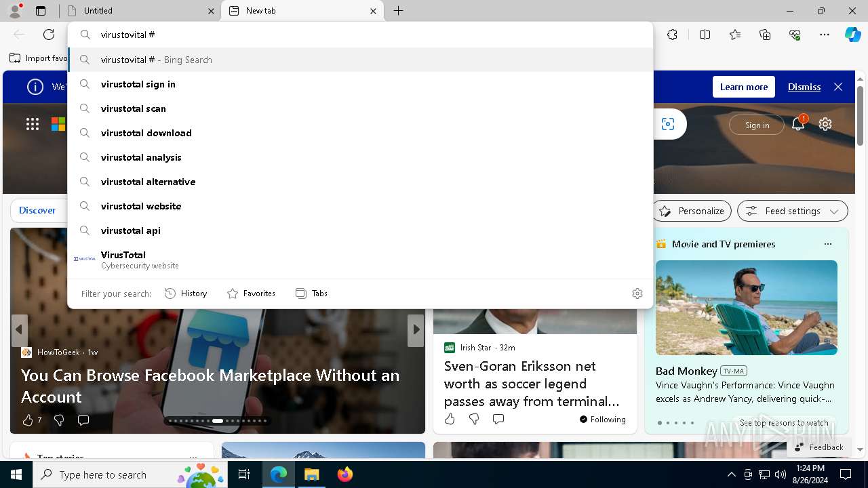868x488 pixels.
Task: Open the Import favorites bookmark
Action: 39,58
